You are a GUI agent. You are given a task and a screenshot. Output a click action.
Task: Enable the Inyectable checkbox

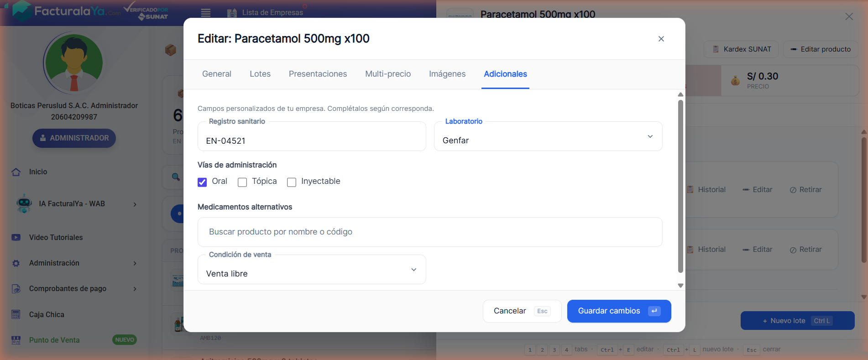[292, 182]
